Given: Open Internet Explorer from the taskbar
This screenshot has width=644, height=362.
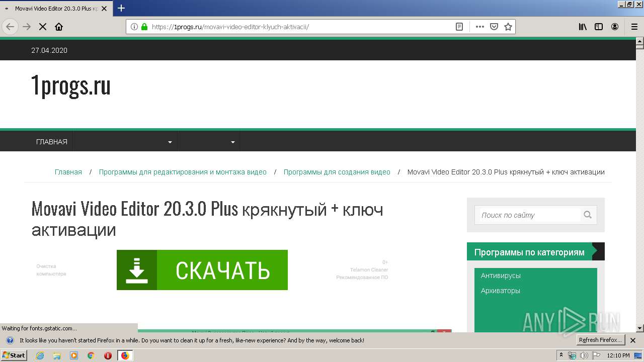Looking at the screenshot, I should coord(40,355).
